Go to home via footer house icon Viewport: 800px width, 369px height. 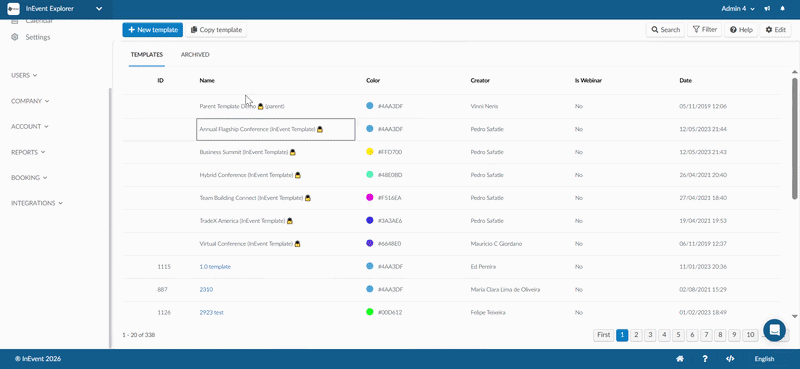click(x=680, y=359)
